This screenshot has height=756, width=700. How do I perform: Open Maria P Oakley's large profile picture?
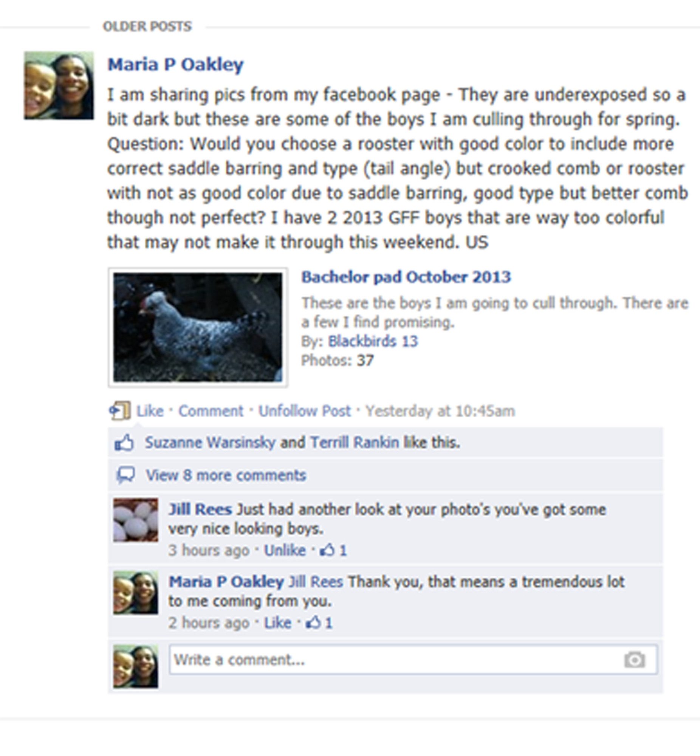click(59, 85)
